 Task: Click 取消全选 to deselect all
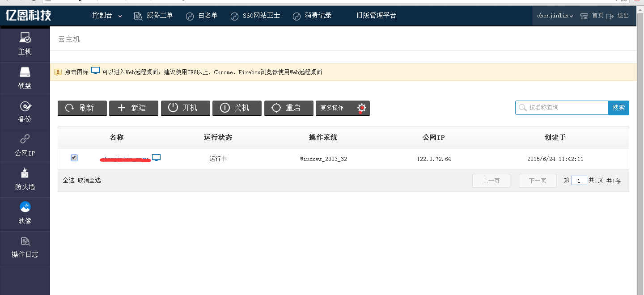[x=89, y=181]
